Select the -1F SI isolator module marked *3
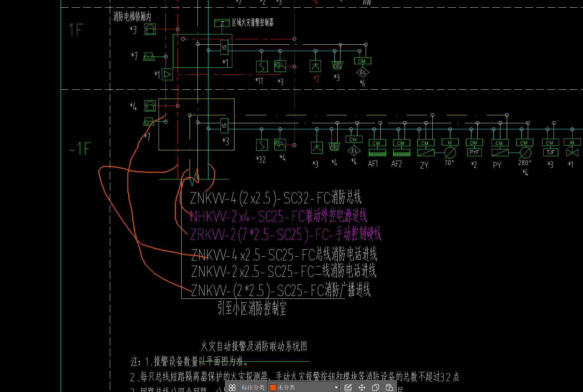This screenshot has width=583, height=392. click(224, 125)
